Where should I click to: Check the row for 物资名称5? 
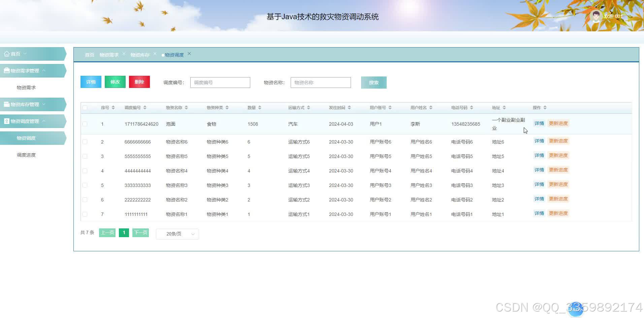click(x=85, y=156)
